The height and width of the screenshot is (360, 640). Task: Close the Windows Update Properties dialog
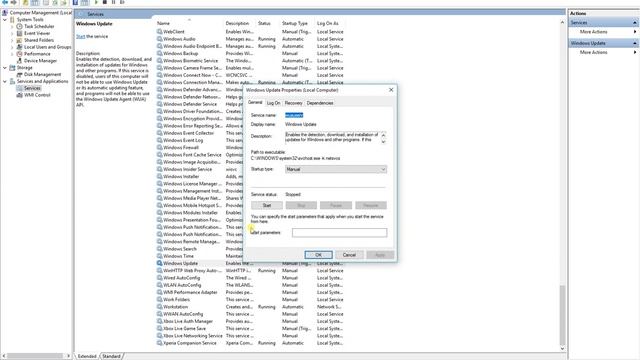coord(391,90)
